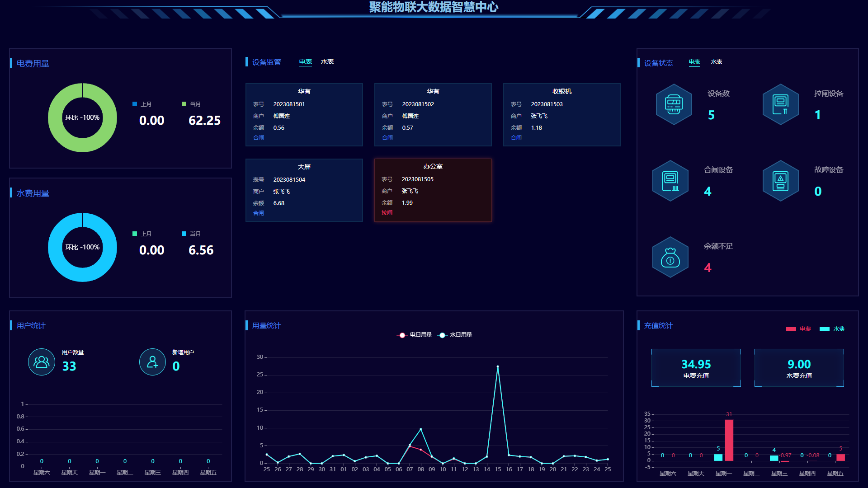Click the 余额不足 money bag icon

[670, 257]
